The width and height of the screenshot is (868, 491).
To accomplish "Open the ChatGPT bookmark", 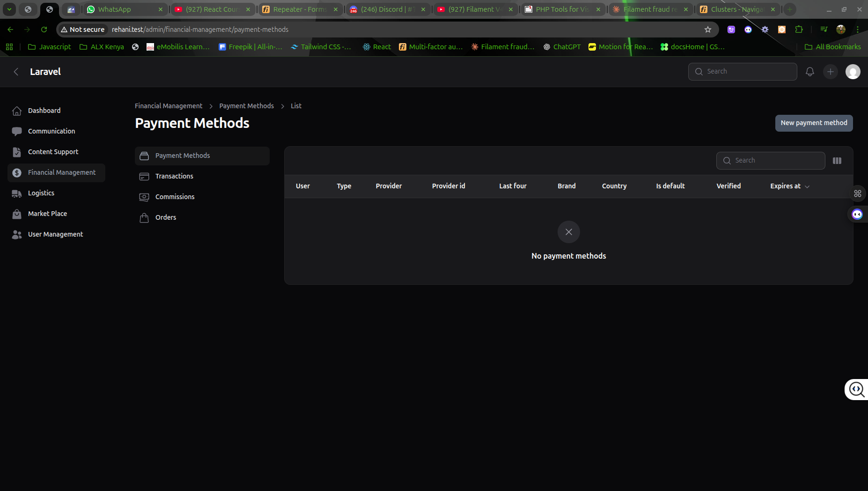I will 562,47.
